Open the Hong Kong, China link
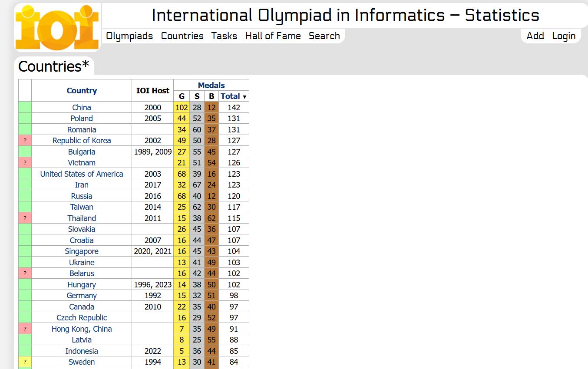The width and height of the screenshot is (588, 369). click(x=82, y=329)
